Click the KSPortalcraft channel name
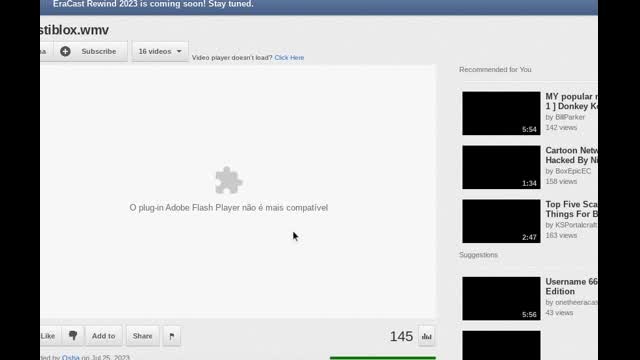The width and height of the screenshot is (640, 360). click(x=576, y=225)
